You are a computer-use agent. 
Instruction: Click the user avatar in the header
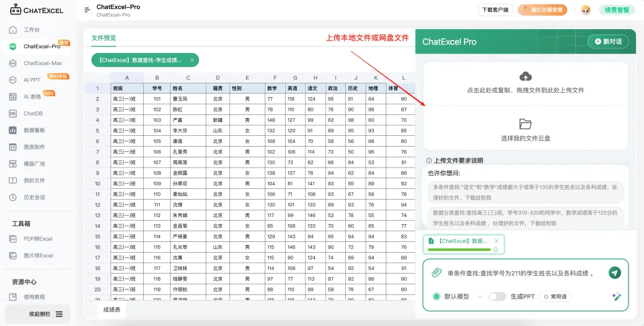[586, 10]
